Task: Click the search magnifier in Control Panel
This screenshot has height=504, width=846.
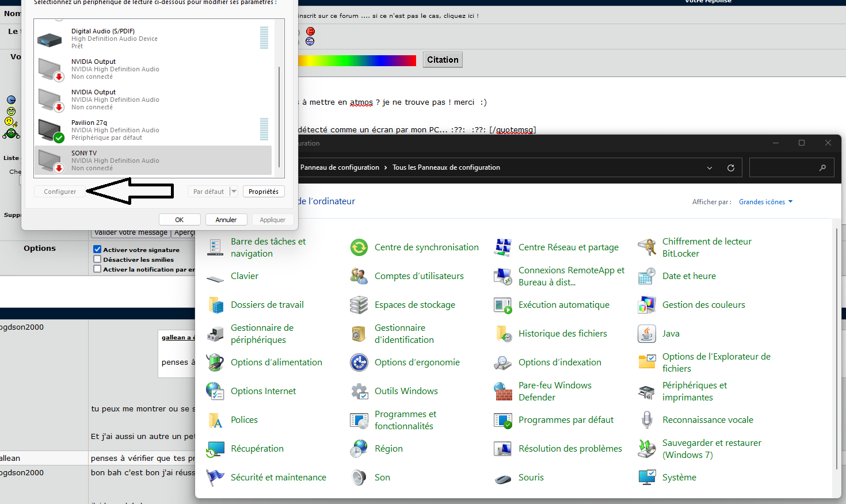Action: 822,168
